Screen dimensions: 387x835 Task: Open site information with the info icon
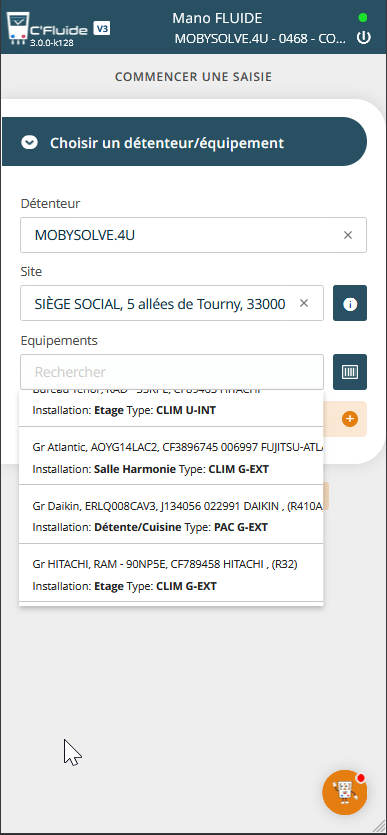pos(350,303)
